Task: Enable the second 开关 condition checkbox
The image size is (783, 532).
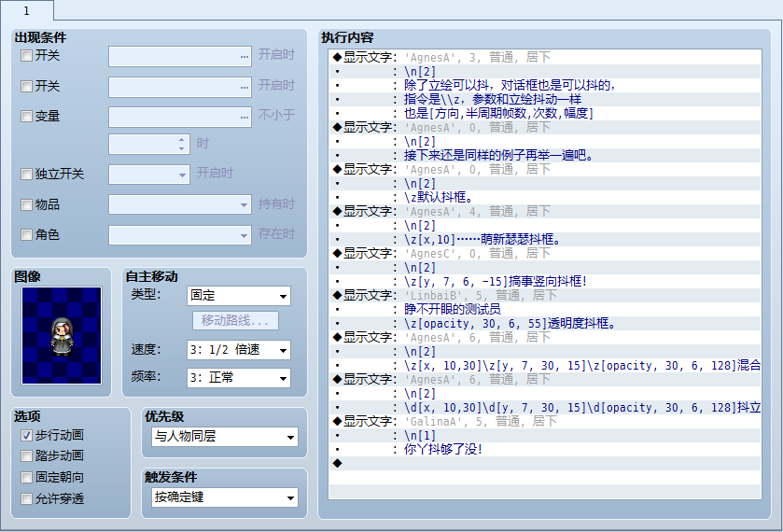Action: coord(26,86)
